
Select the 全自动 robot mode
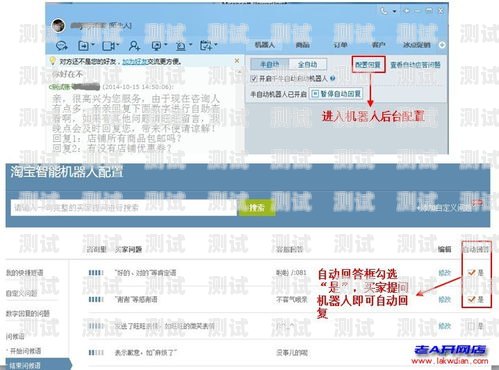[x=308, y=64]
